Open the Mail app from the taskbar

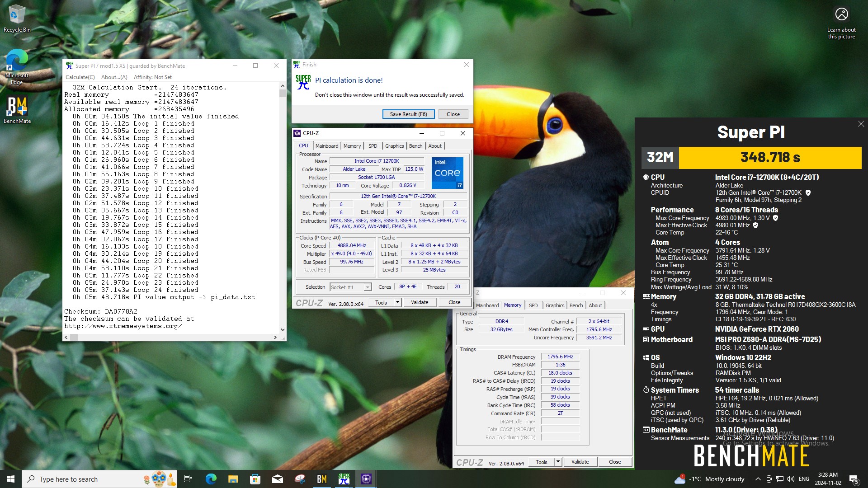[277, 479]
